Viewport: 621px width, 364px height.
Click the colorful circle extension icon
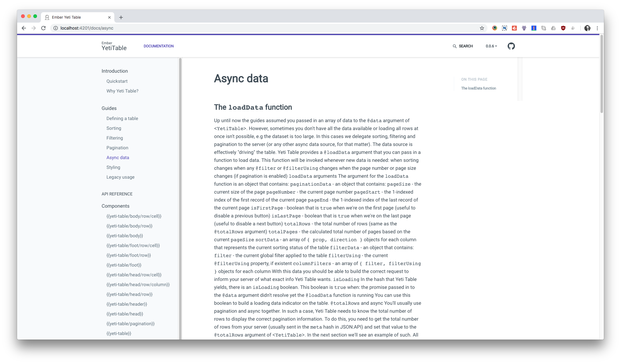click(495, 28)
